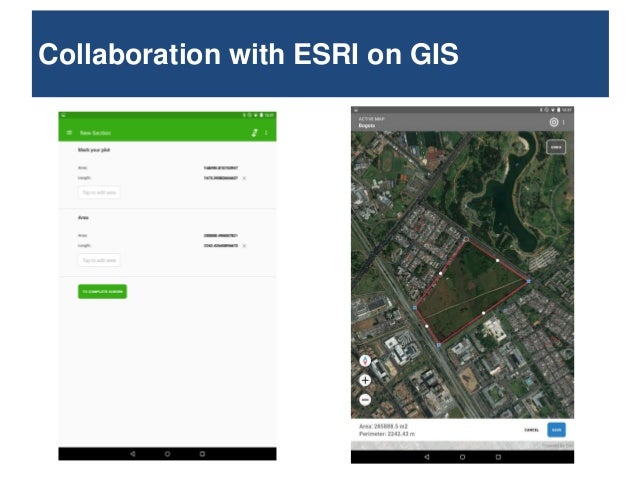The image size is (638, 479).
Task: Tap the sync icon in green toolbar
Action: 254,133
